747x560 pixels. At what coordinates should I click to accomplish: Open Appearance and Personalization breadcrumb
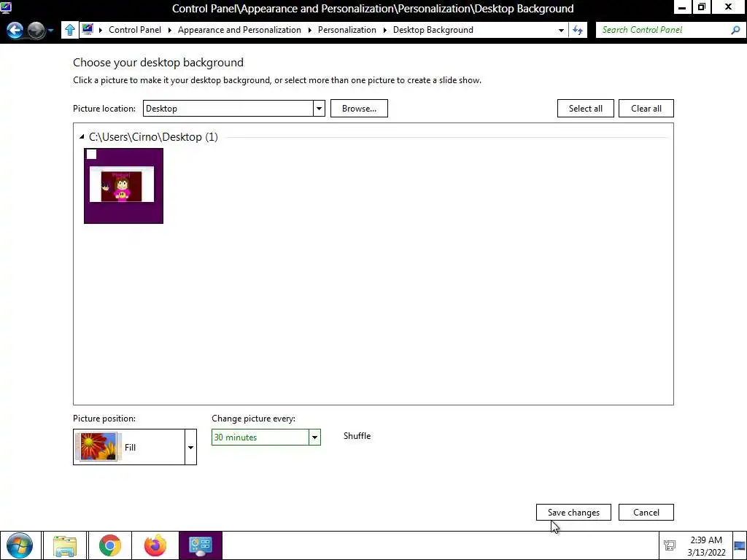click(x=239, y=29)
